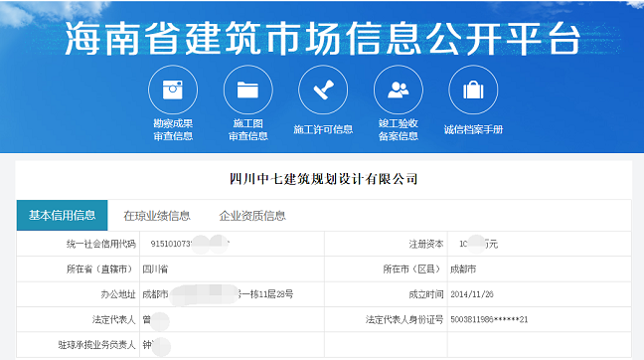Click the 四川省 value

(x=155, y=270)
